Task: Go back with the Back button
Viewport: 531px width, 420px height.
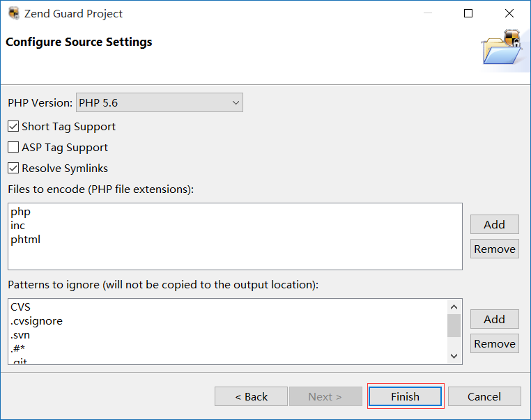Action: pyautogui.click(x=251, y=396)
